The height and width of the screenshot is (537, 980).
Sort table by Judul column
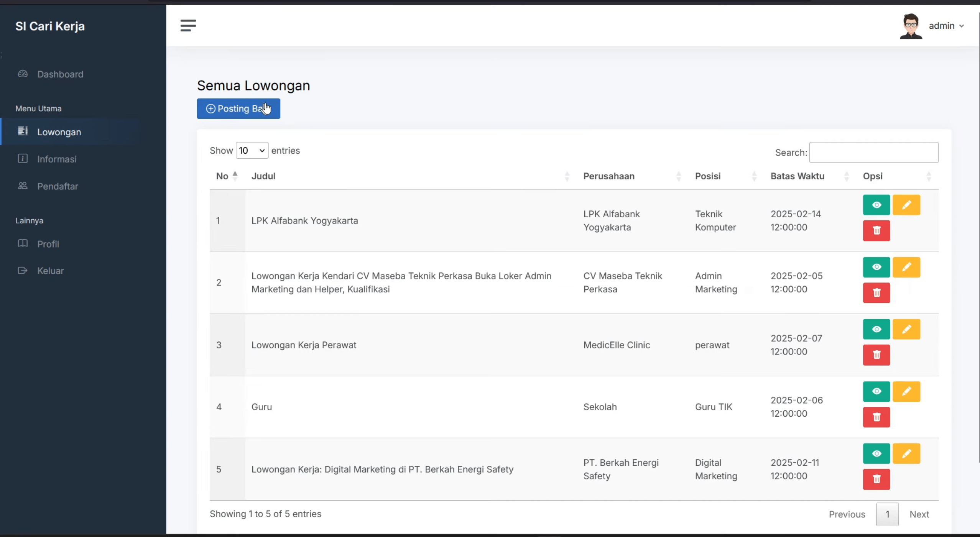(411, 176)
